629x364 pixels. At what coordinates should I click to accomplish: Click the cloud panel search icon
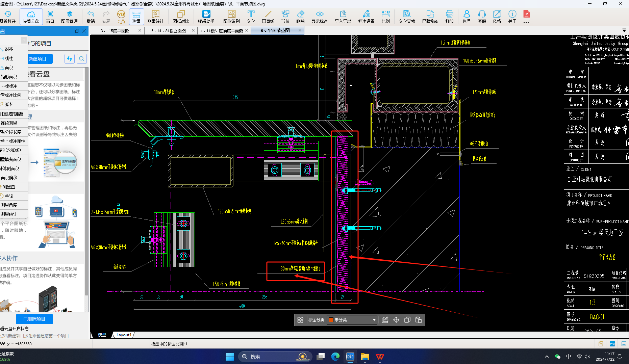pos(82,59)
